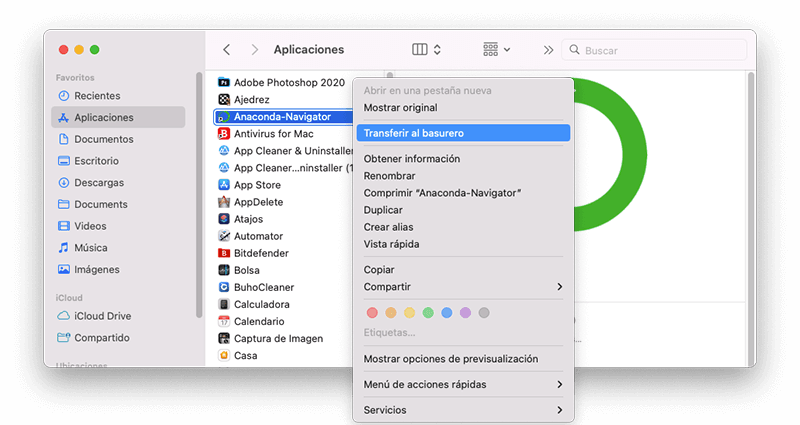Viewport: 800px width, 425px height.
Task: Open Documents folder in the sidebar
Action: point(118,204)
